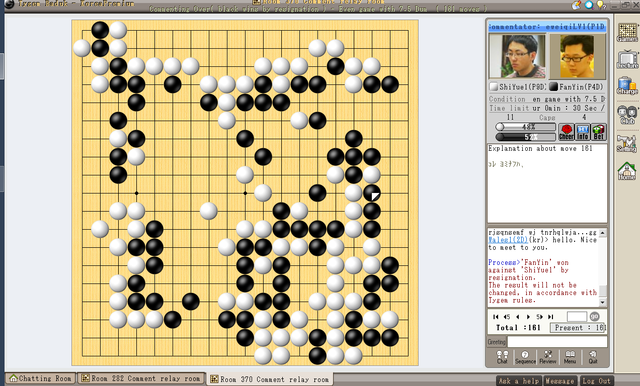Screen dimensions: 640x386
Task: Click ShiYue1 player photo
Action: (x=517, y=56)
